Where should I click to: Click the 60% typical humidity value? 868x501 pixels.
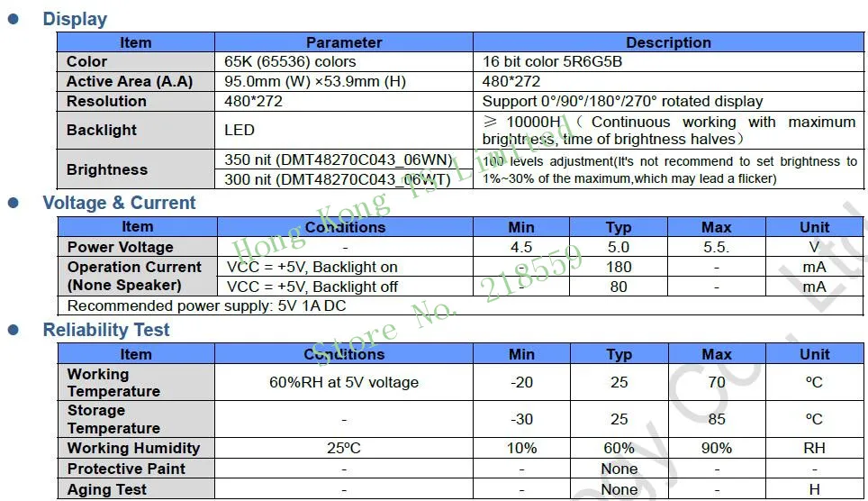click(619, 448)
